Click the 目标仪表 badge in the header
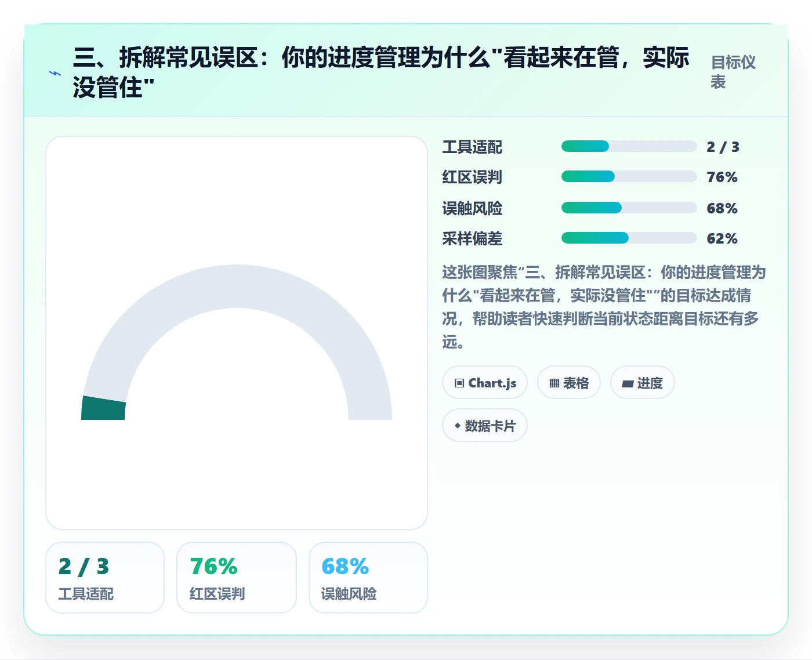 coord(733,72)
